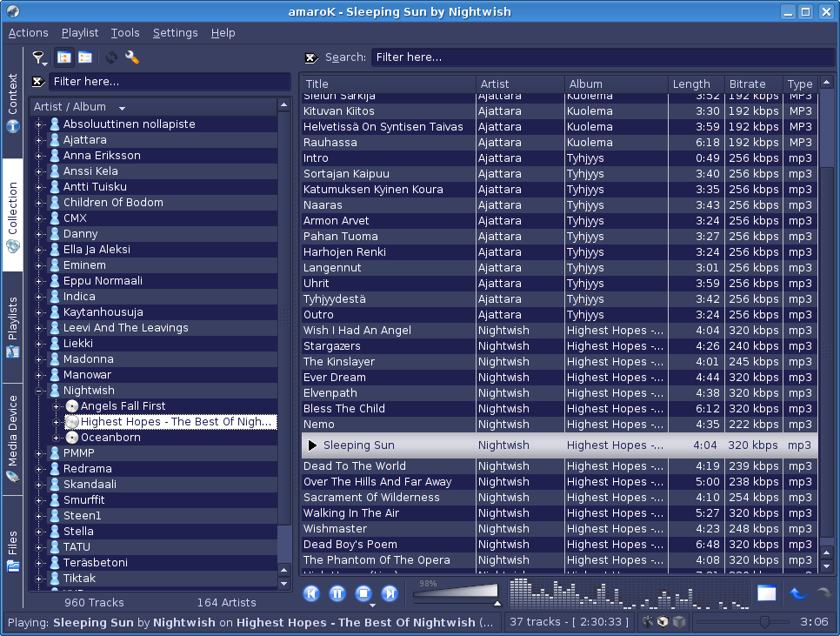
Task: Undo the last playlist change
Action: (x=798, y=593)
